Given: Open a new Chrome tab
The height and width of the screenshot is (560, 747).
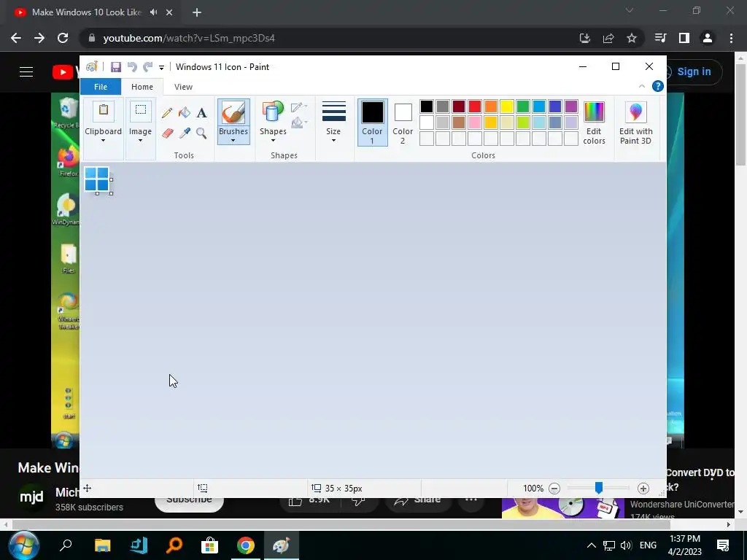Looking at the screenshot, I should click(x=197, y=12).
